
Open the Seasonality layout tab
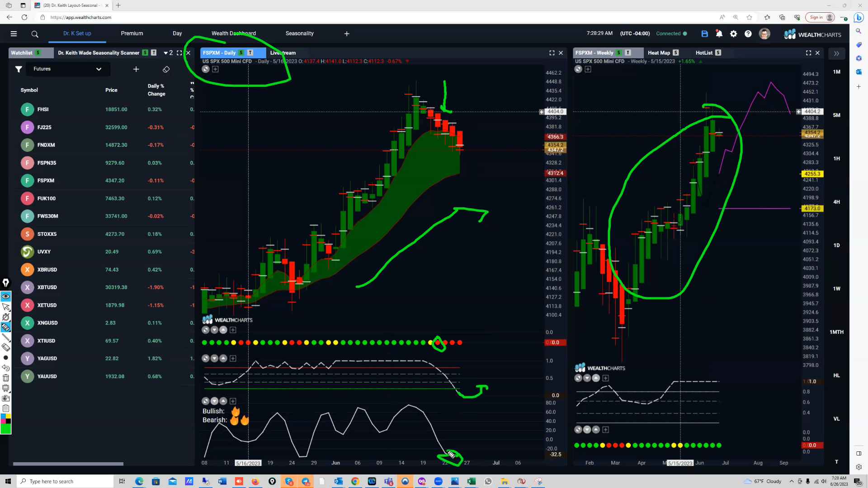[299, 33]
